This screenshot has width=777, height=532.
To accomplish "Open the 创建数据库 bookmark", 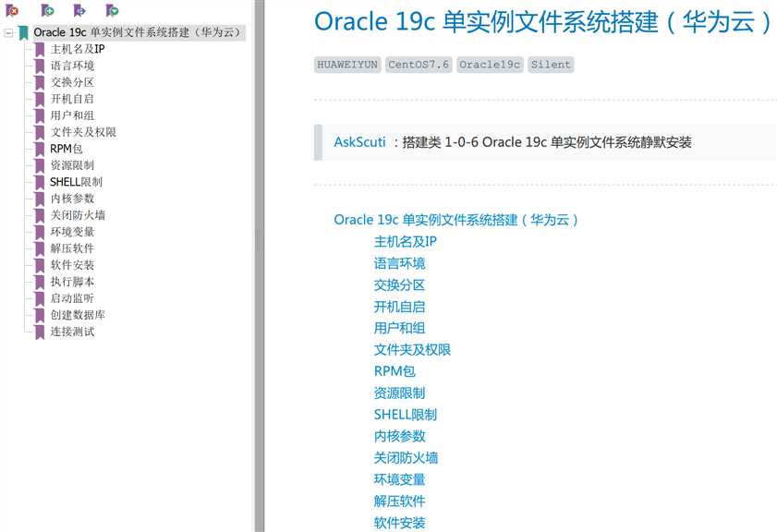I will (x=78, y=315).
